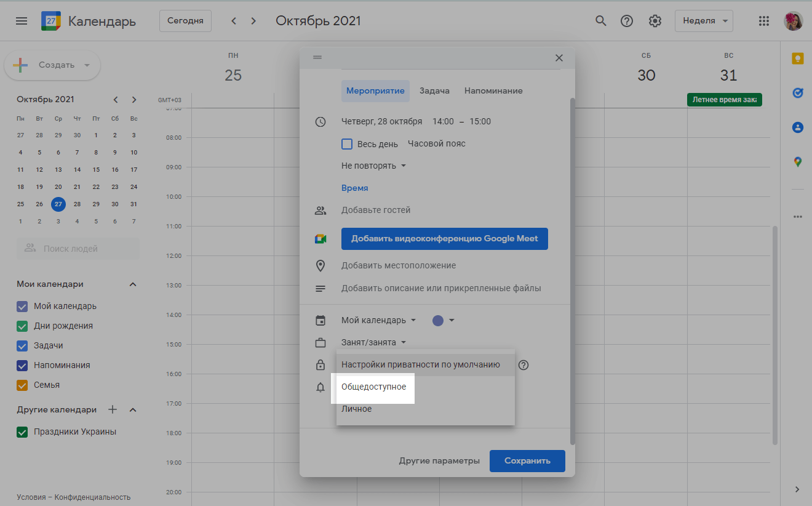Open the 'Неделя' view dropdown

pyautogui.click(x=704, y=21)
